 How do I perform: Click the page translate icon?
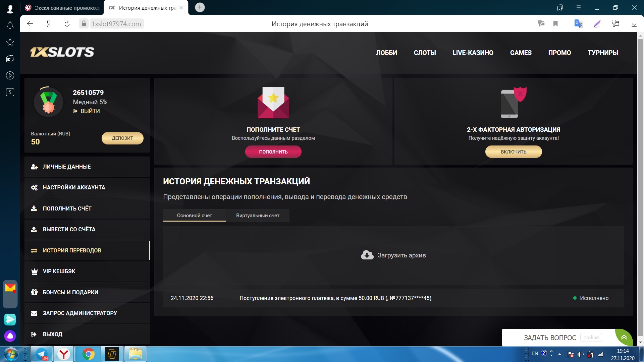578,24
